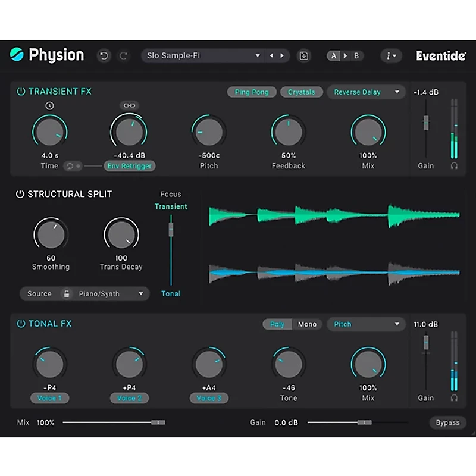
Task: Click the Voice 1 -P4 knob
Action: coord(50,364)
